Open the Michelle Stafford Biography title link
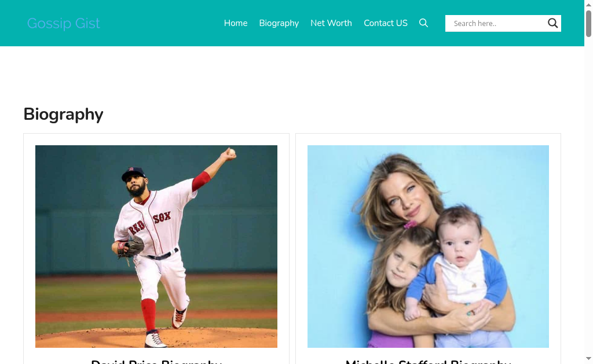 428,361
